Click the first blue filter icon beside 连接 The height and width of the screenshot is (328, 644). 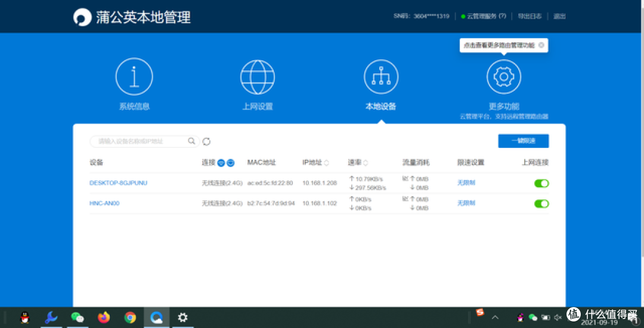pos(221,163)
